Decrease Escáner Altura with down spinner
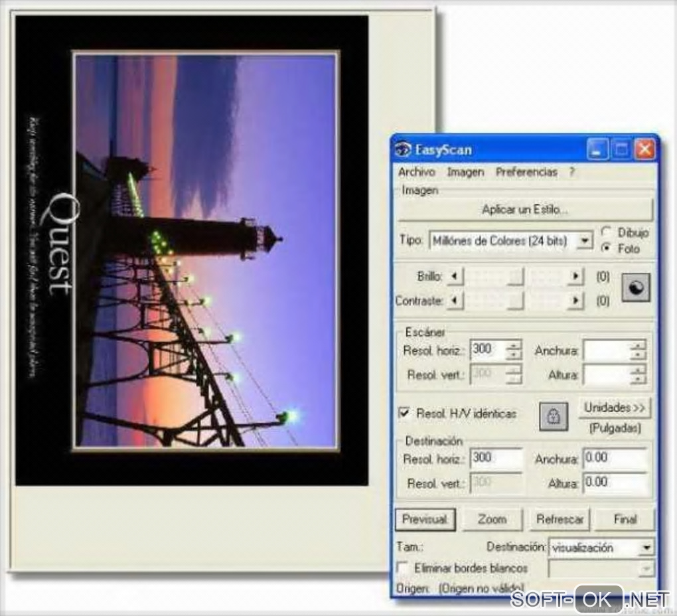This screenshot has width=677, height=616. [638, 380]
